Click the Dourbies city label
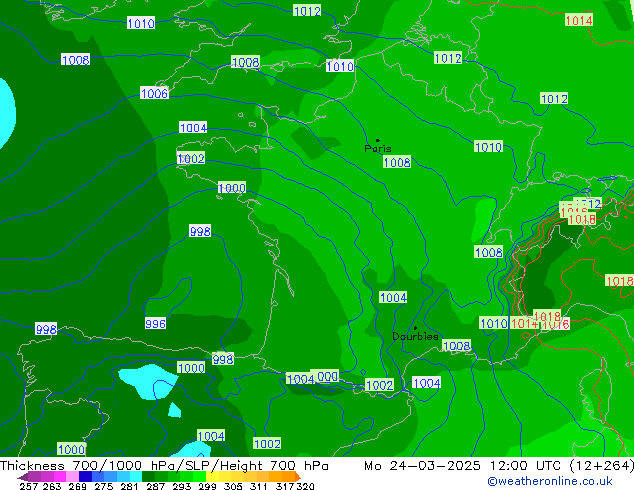 point(415,336)
